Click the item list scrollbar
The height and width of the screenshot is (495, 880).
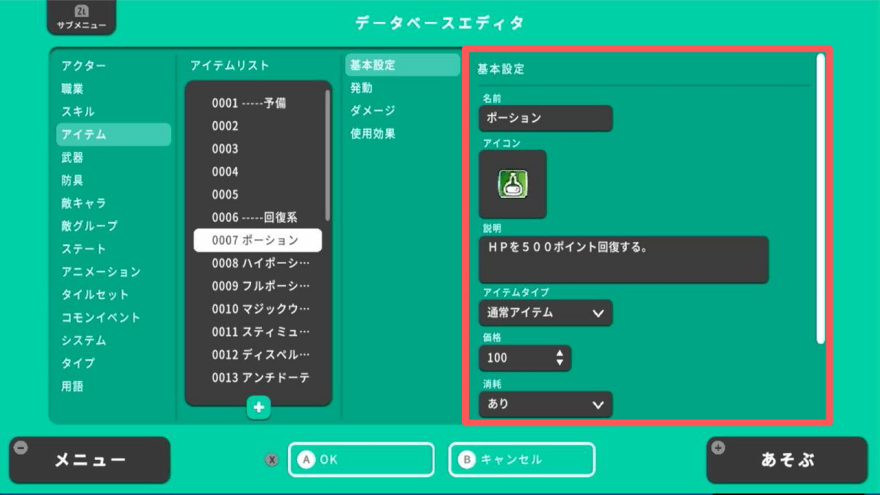point(327,156)
